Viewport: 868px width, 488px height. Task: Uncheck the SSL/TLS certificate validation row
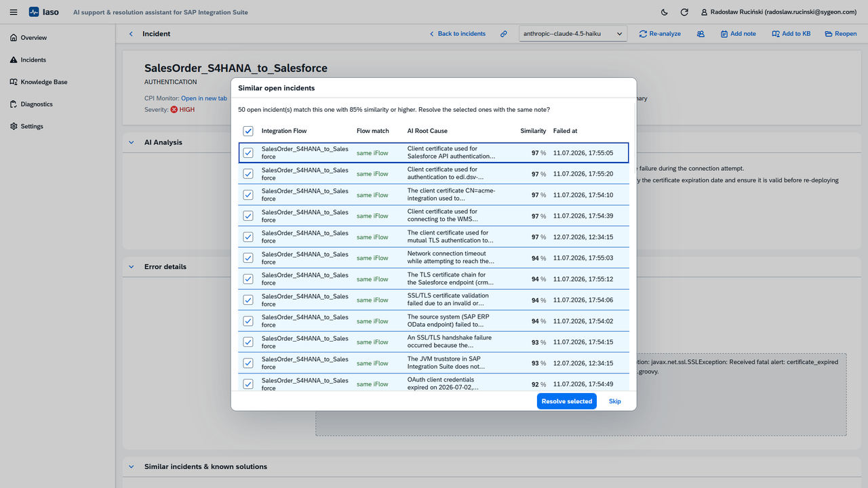(248, 300)
